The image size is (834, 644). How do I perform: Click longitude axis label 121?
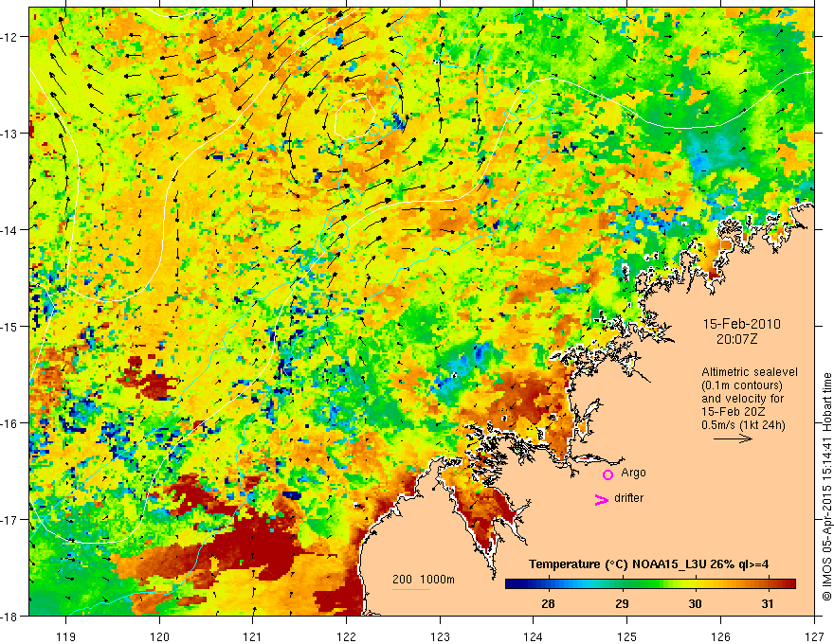(253, 636)
